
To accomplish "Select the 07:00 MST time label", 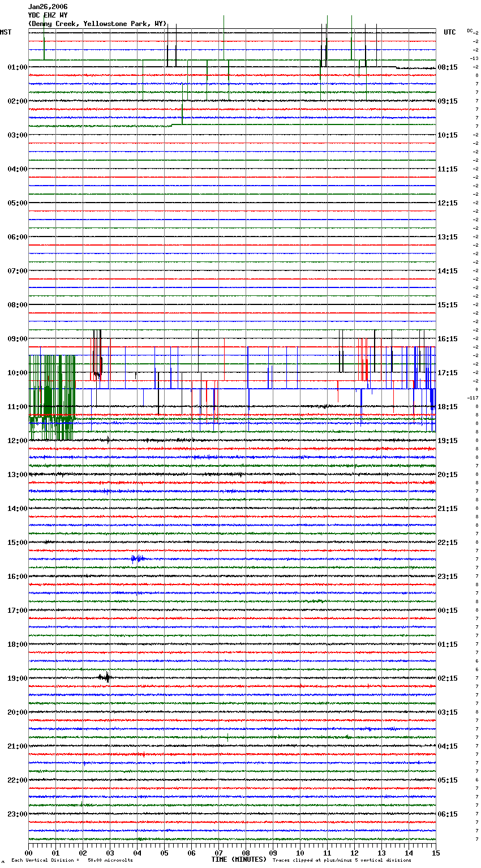I will pos(17,271).
